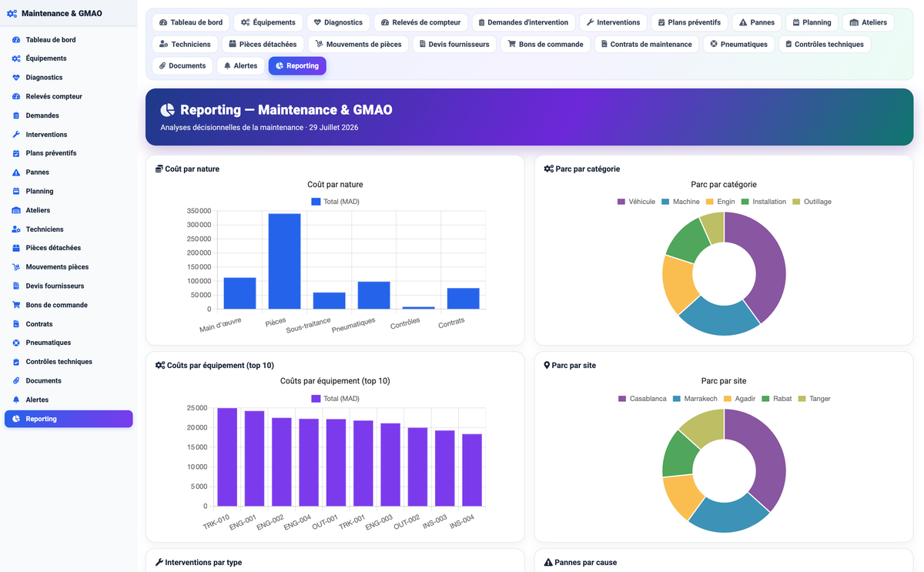Click the Diagnostics heartbeat icon in sidebar
The width and height of the screenshot is (924, 572).
[16, 78]
